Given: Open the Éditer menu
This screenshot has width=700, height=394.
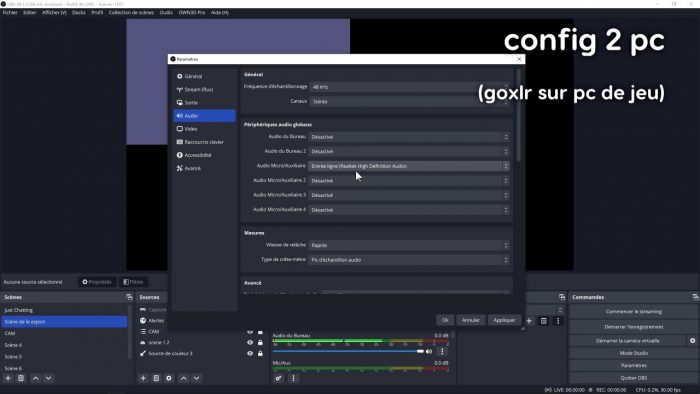Looking at the screenshot, I should 30,12.
